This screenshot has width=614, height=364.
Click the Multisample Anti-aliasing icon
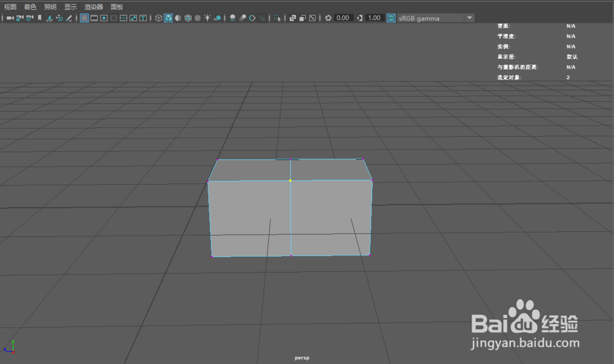point(252,18)
